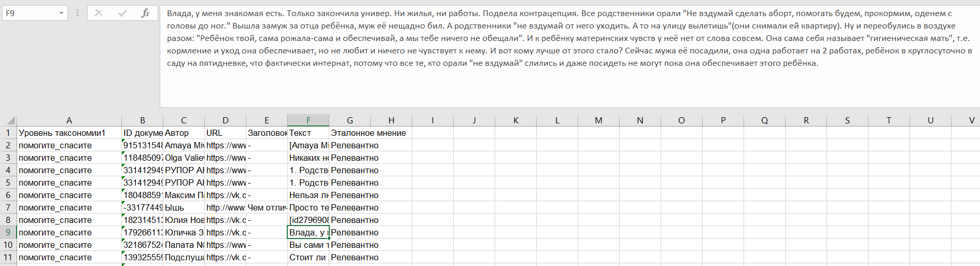Select ID cell starting with 13932555
The height and width of the screenshot is (266, 980).
click(143, 257)
